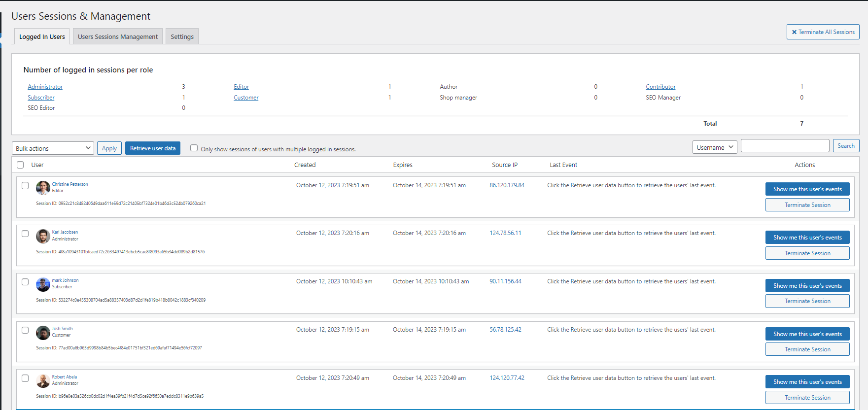The height and width of the screenshot is (410, 868).
Task: Check the box for Josh Smith's session
Action: 25,330
